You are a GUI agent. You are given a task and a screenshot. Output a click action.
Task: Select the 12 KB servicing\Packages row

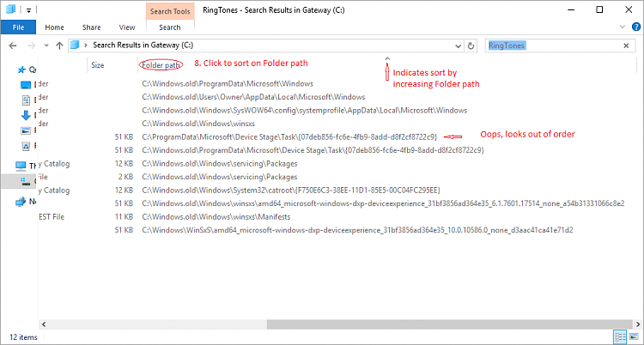335,163
